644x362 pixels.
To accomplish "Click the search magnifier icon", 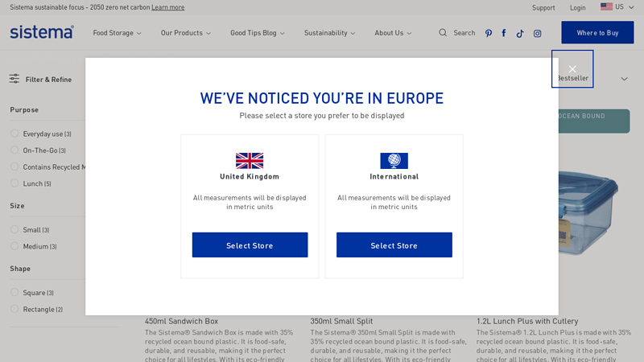I will tap(442, 32).
